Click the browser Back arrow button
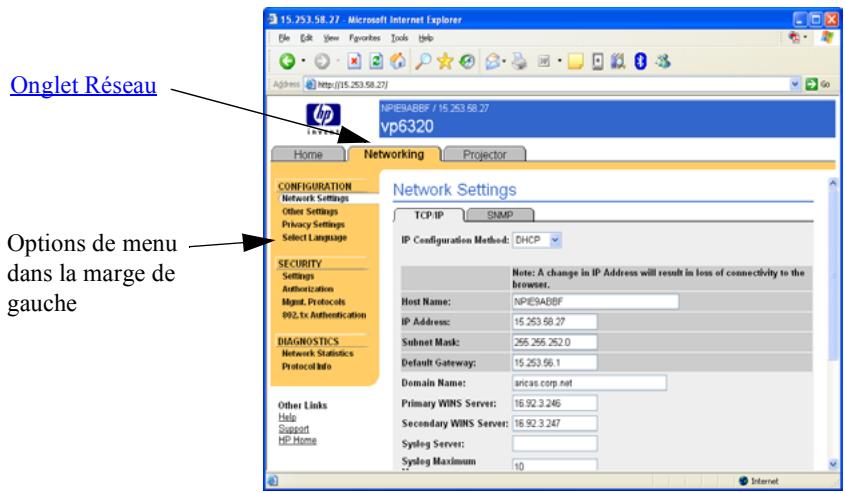Image resolution: width=845 pixels, height=493 pixels. tap(287, 61)
